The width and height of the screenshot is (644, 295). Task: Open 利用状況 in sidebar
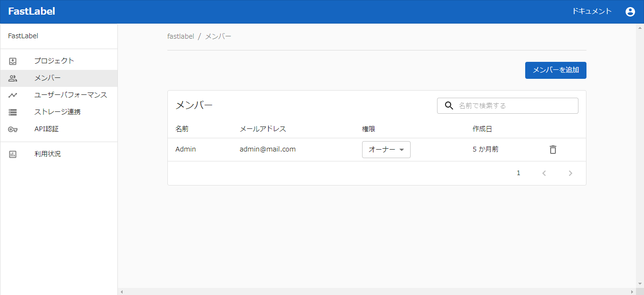(x=59, y=154)
